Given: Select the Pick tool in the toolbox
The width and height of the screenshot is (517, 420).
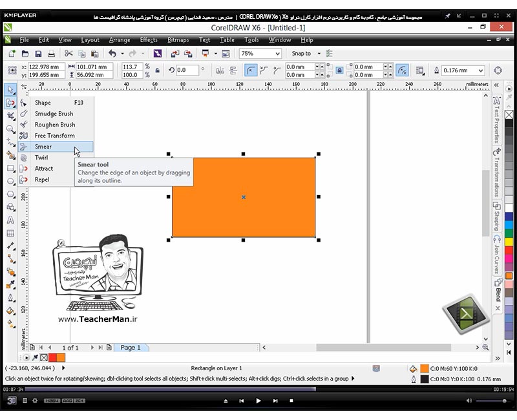Looking at the screenshot, I should 10,90.
